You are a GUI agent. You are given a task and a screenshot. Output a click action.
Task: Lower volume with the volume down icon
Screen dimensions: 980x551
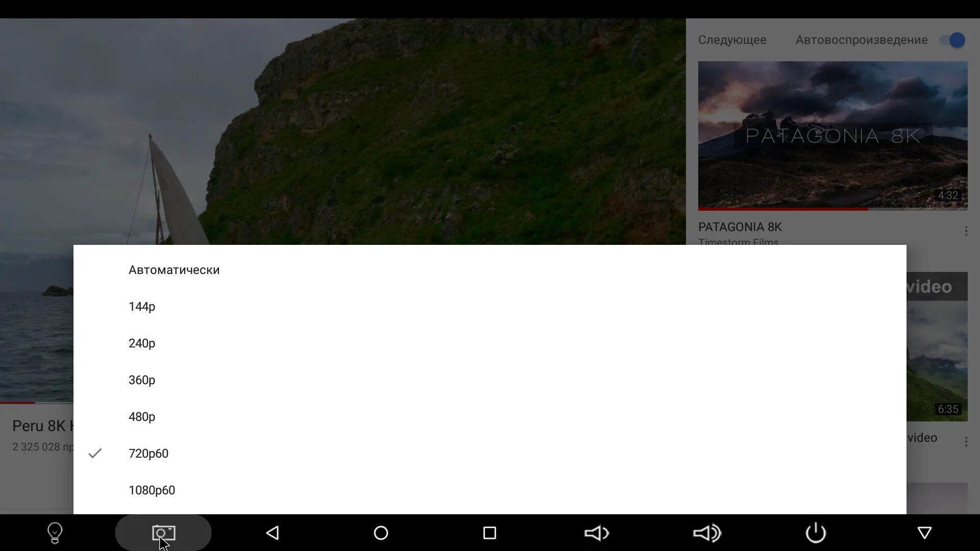coord(597,533)
